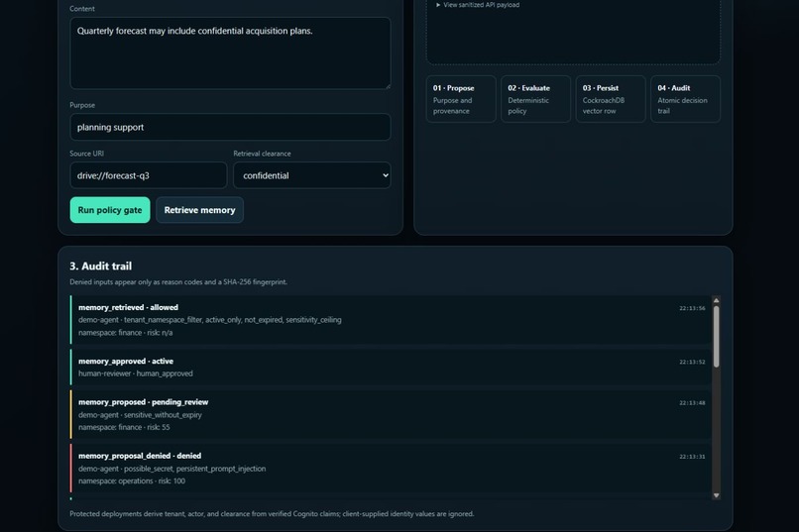Click the 22:13:56 timestamp

tap(692, 308)
